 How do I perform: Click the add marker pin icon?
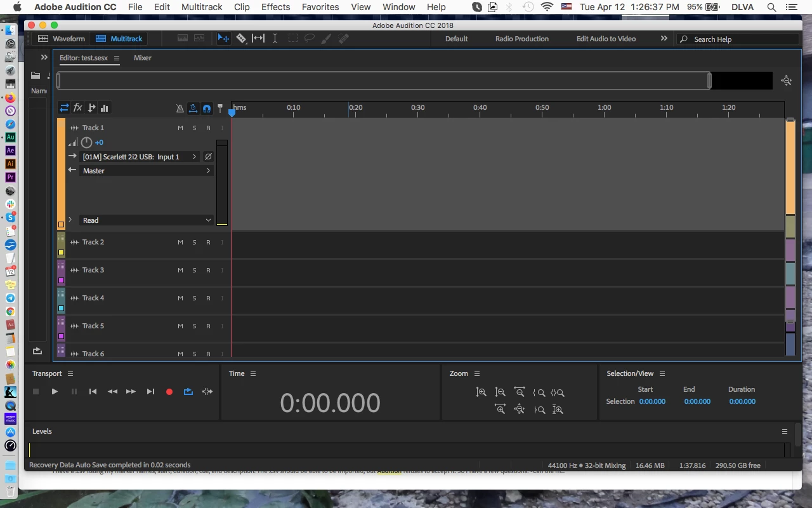click(x=220, y=109)
